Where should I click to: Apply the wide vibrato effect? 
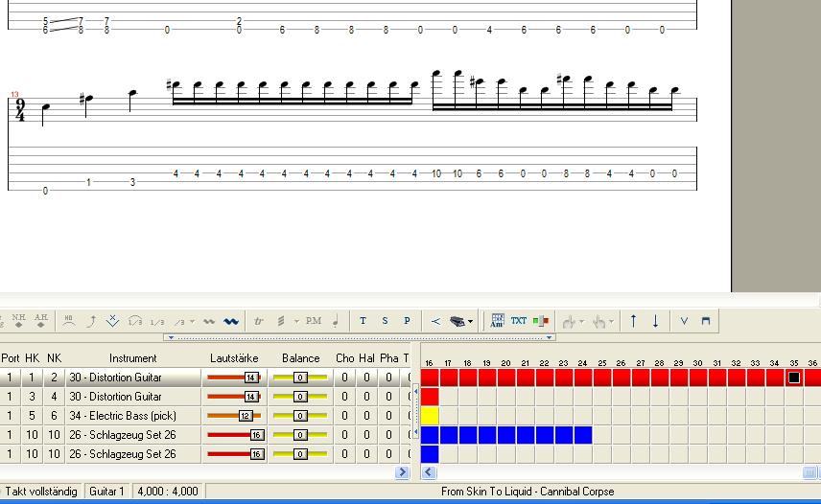(x=231, y=321)
